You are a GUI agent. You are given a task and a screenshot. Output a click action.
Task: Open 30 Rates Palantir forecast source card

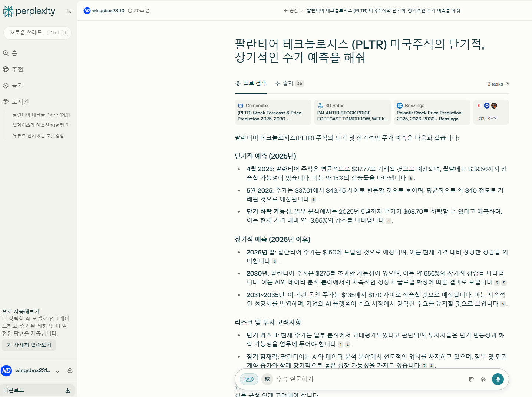353,112
